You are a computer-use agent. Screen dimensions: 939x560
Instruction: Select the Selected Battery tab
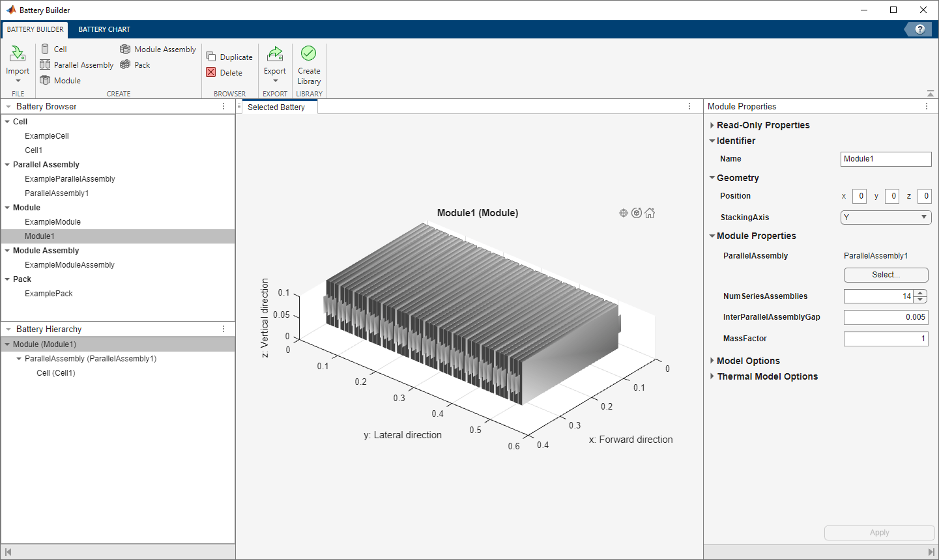click(276, 107)
